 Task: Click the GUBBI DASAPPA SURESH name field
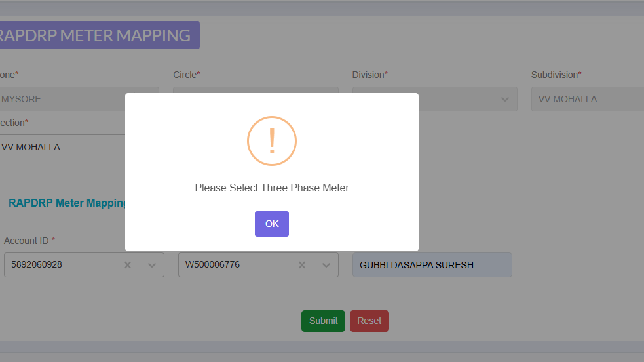[x=432, y=265]
